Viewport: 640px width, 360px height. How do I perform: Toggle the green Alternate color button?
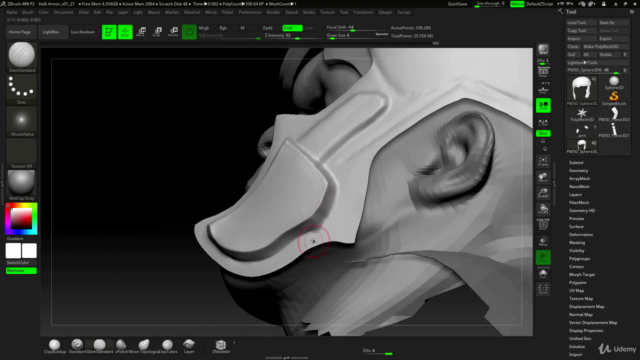[x=21, y=271]
